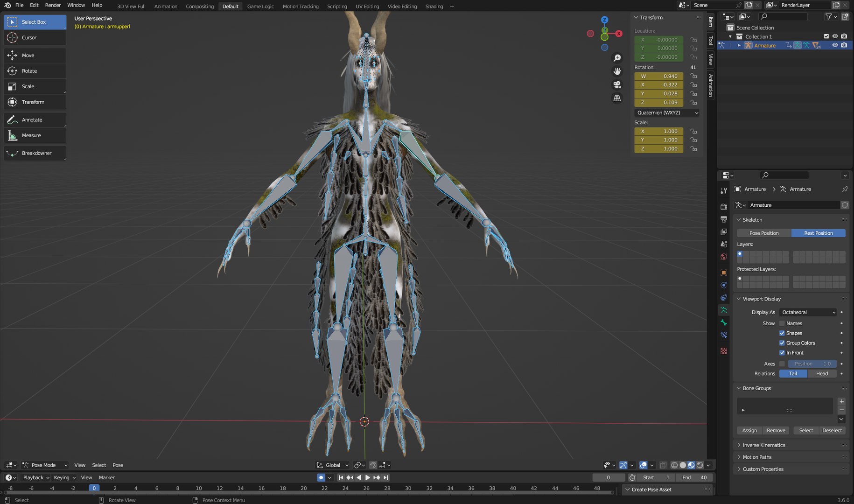Open the Bone Constraints properties tab
The image size is (854, 504).
tap(724, 335)
